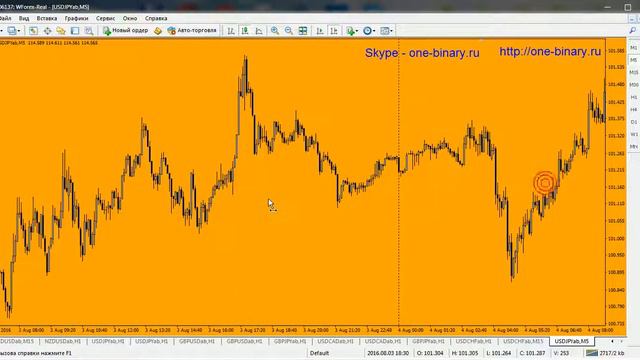Screen dimensions: 640x360
Task: Expand the Indicators dropdown arrow
Action: (x=357, y=31)
